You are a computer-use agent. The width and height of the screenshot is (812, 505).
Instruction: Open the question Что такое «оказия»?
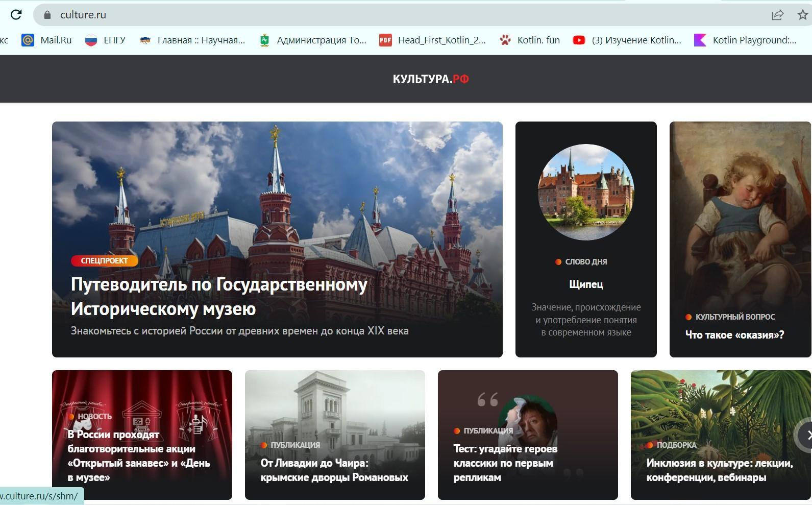[734, 335]
